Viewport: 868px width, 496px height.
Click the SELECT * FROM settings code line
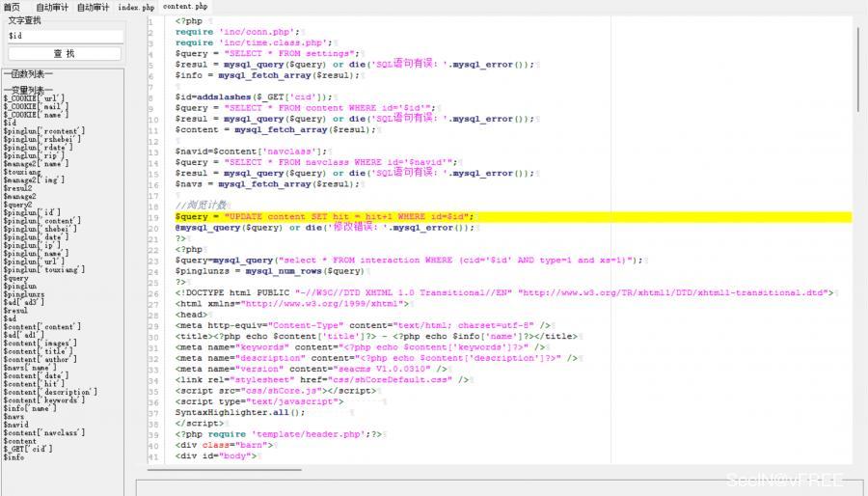click(x=267, y=53)
